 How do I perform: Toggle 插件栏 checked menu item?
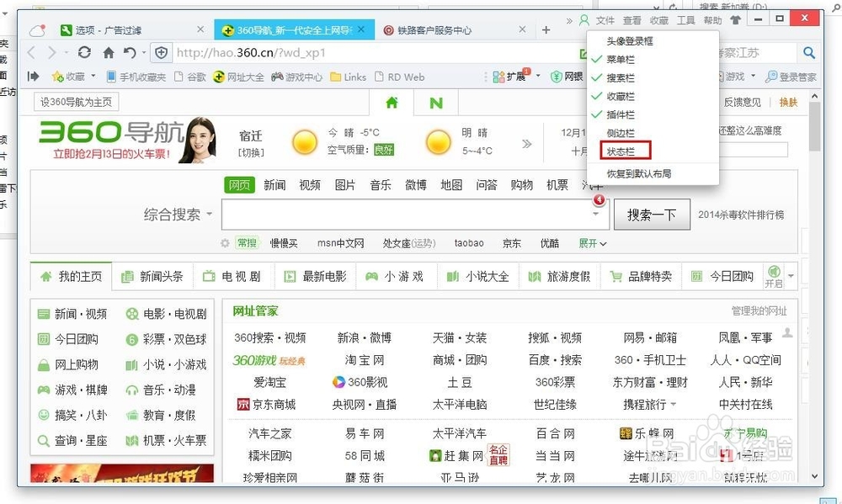coord(653,115)
